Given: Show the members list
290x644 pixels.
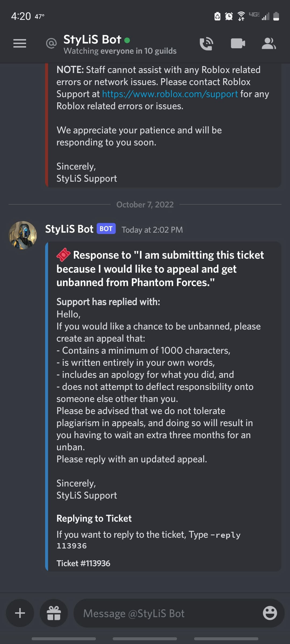Looking at the screenshot, I should [x=269, y=43].
